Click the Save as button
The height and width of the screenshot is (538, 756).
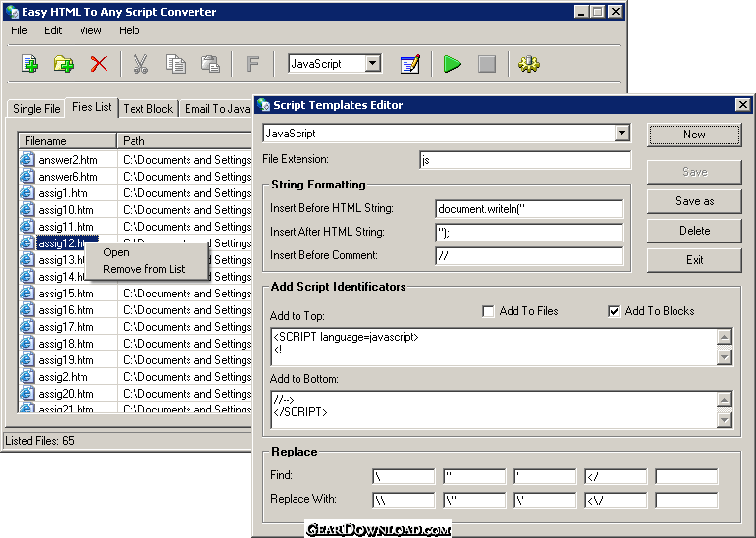pyautogui.click(x=694, y=201)
